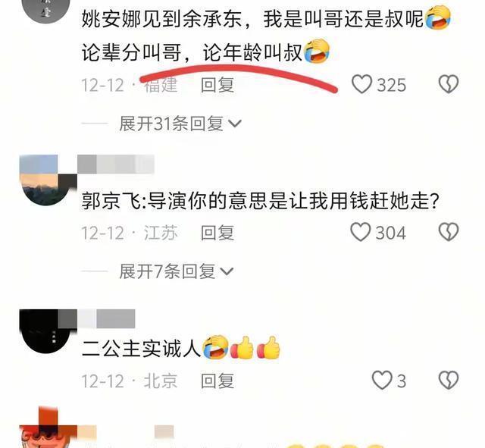Image resolution: width=485 pixels, height=448 pixels.
Task: Reply to the Beijing comment
Action: [217, 381]
